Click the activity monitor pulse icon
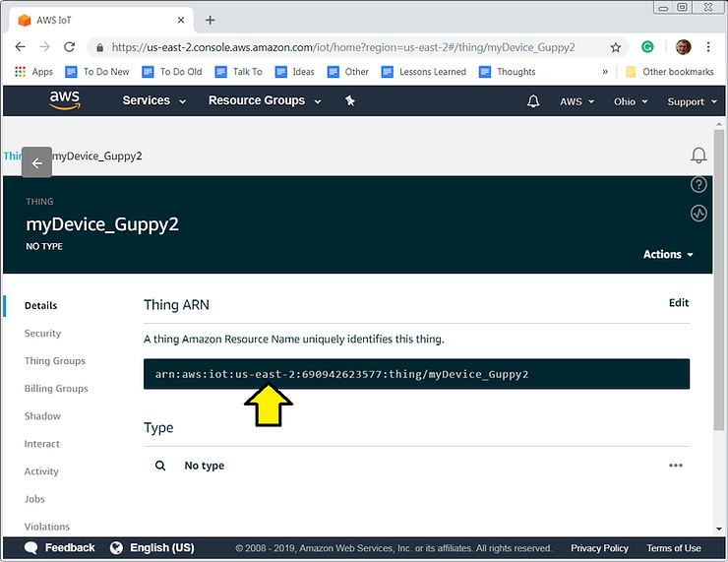728x562 pixels. point(698,213)
